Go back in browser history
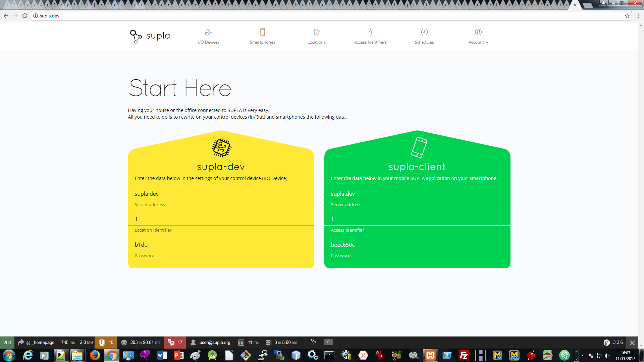The image size is (644, 362). (x=6, y=16)
